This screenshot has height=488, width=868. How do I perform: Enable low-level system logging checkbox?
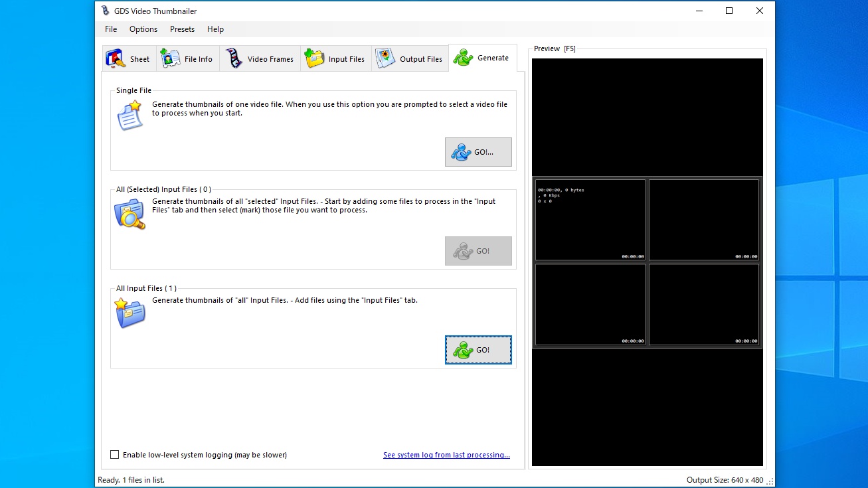(114, 455)
